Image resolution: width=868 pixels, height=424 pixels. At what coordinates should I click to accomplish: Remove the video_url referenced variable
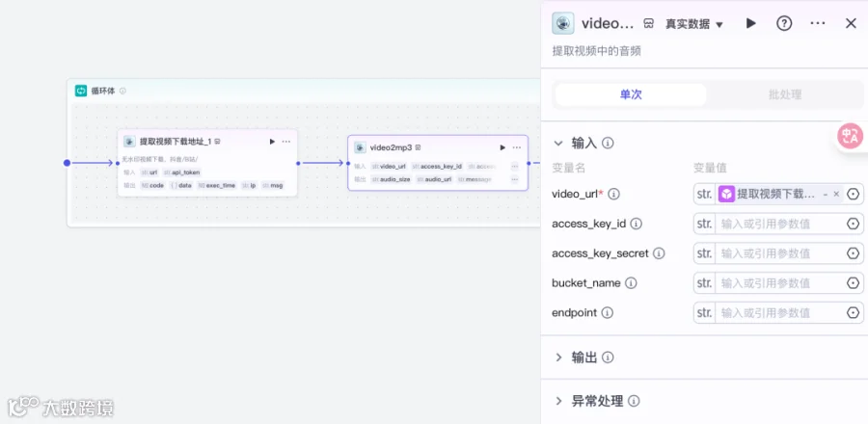pos(836,194)
